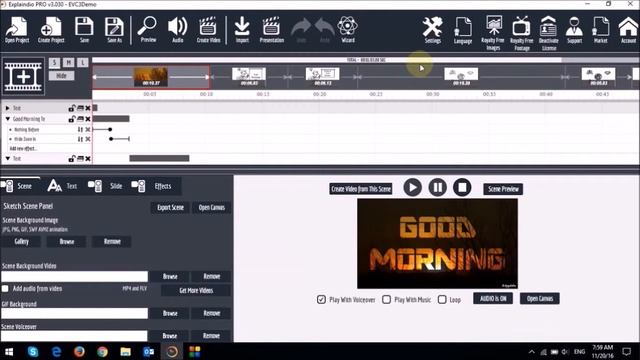This screenshot has width=640, height=360.
Task: Click the Good Morning preview image
Action: click(x=437, y=244)
